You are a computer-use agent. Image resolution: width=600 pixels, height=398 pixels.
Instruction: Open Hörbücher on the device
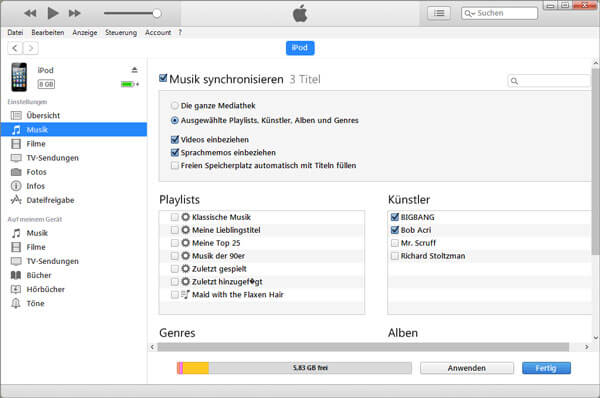[73, 289]
